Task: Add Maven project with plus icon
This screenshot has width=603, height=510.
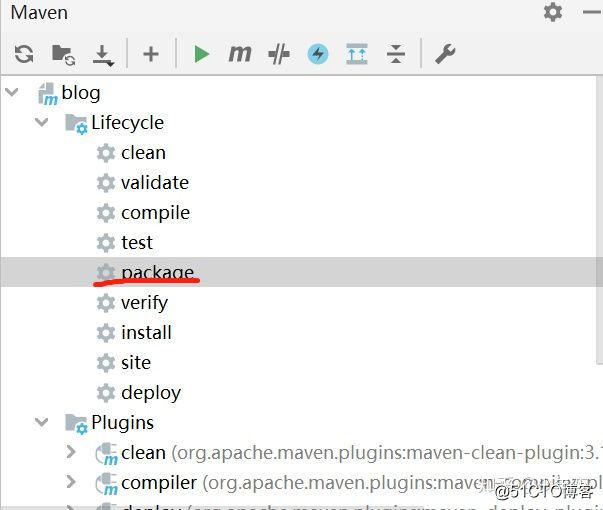Action: click(x=151, y=54)
